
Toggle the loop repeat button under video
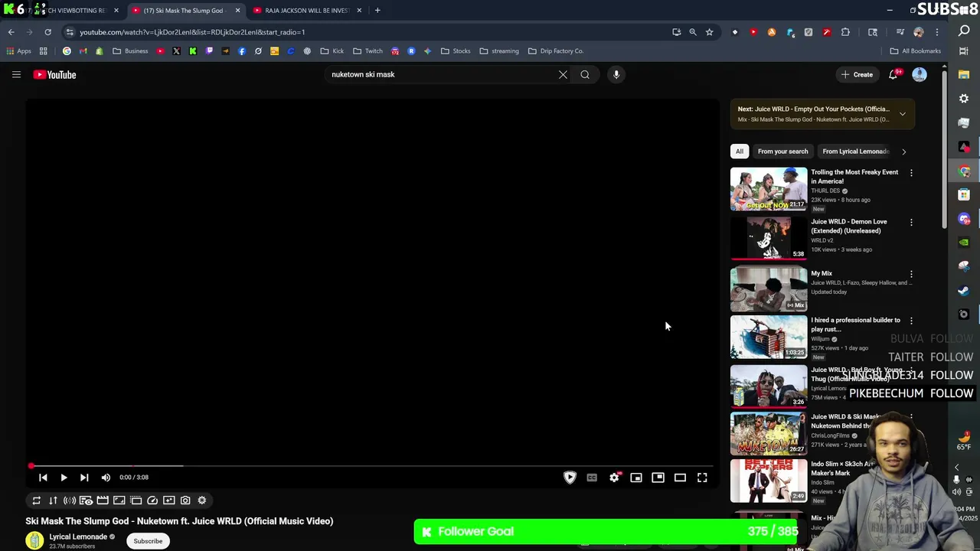click(36, 500)
